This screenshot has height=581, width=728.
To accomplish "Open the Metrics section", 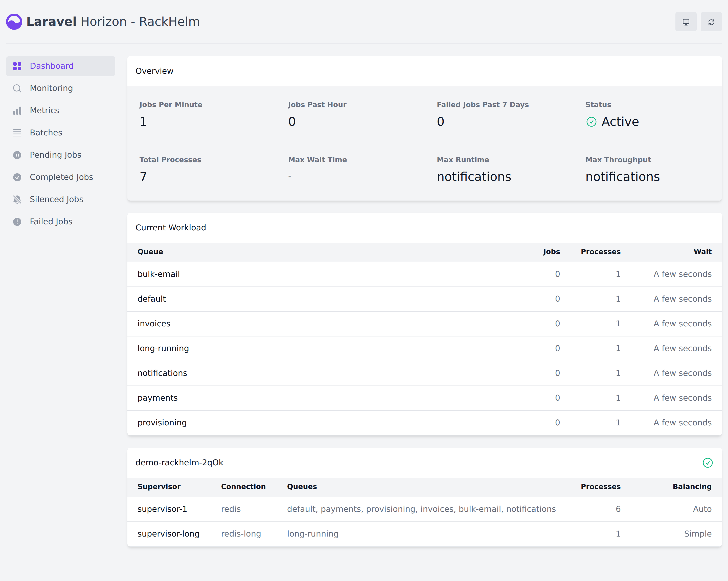I will coord(60,111).
